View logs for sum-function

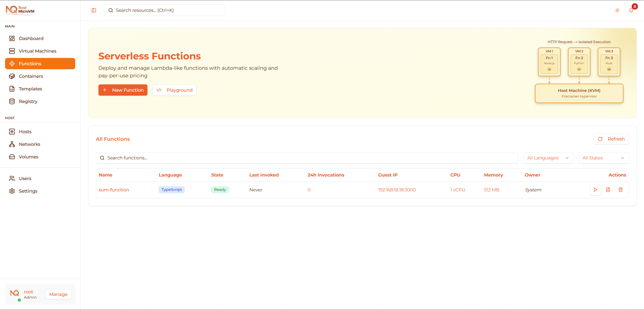point(608,190)
